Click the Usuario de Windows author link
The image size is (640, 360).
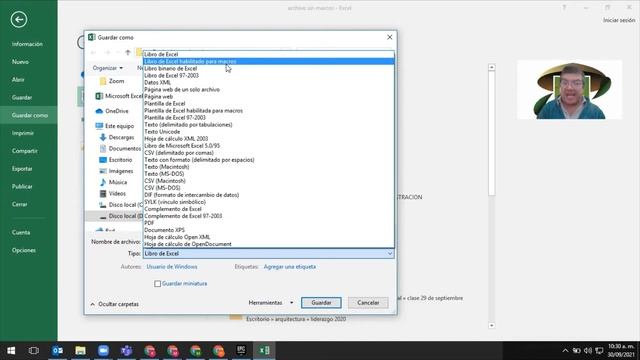pyautogui.click(x=172, y=267)
